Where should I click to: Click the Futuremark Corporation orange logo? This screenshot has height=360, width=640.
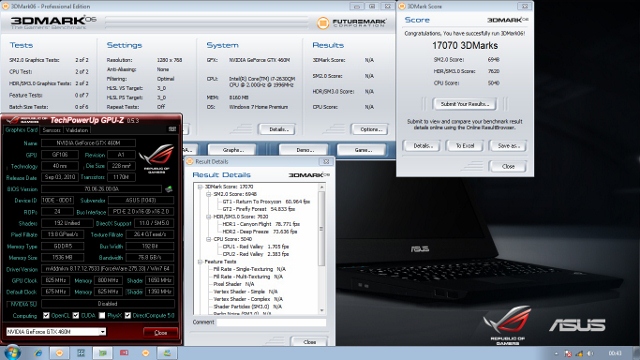(x=323, y=23)
